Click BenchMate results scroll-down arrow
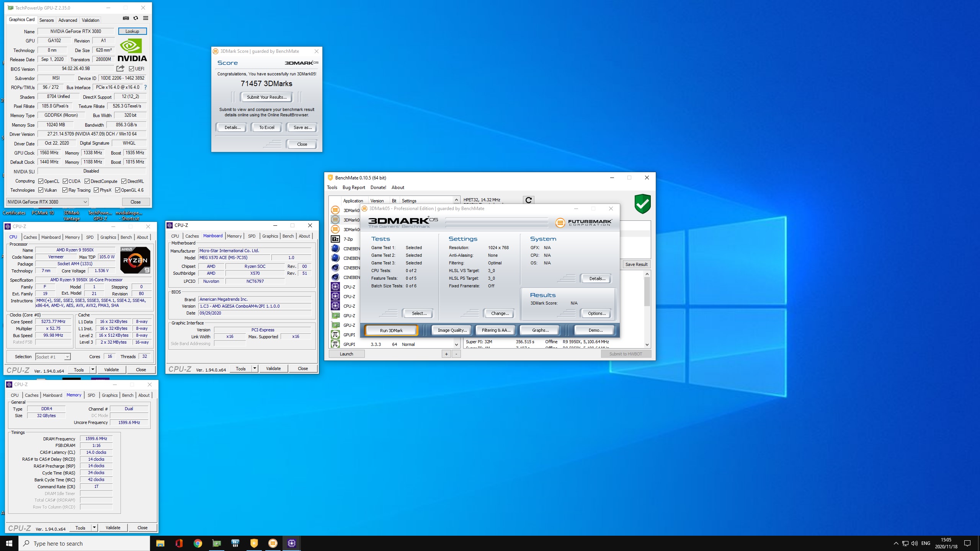This screenshot has width=980, height=551. click(647, 344)
